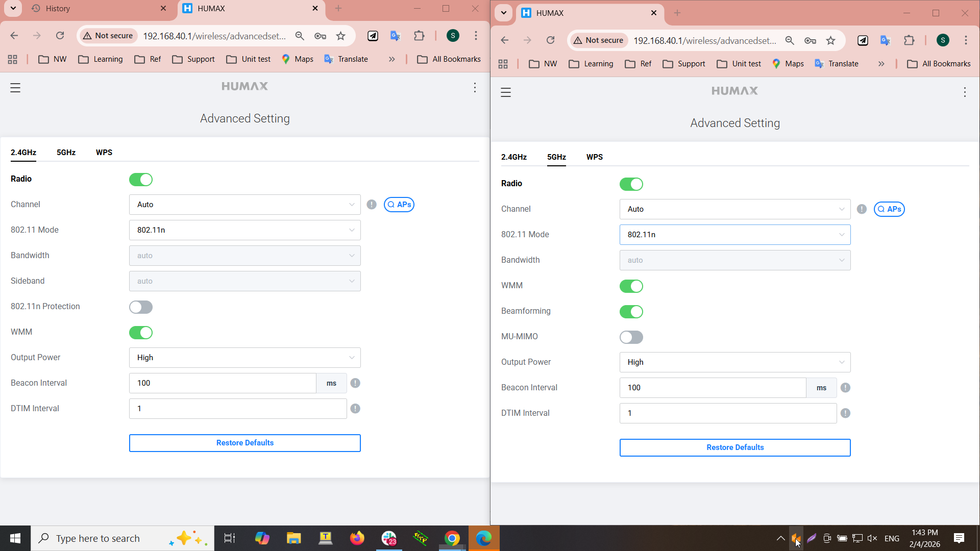
Task: Expand the 2.4GHz Channel dropdown
Action: click(244, 205)
